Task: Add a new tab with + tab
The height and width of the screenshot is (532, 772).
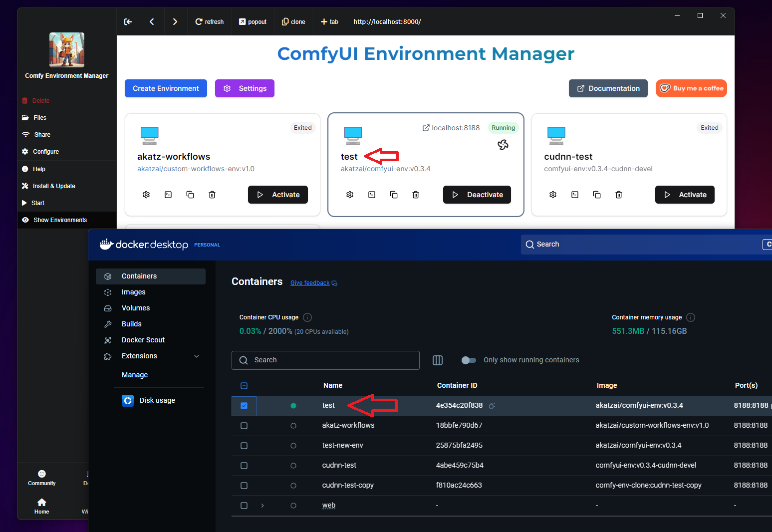Action: (329, 21)
